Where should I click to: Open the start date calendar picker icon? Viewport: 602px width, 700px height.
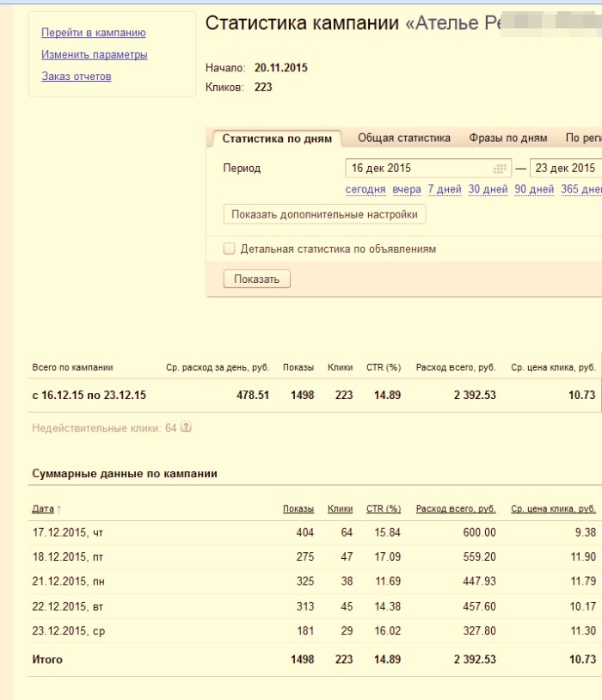(500, 169)
